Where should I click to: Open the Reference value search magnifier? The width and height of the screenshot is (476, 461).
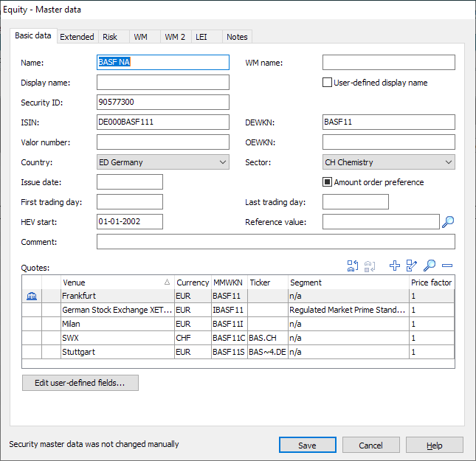(448, 221)
